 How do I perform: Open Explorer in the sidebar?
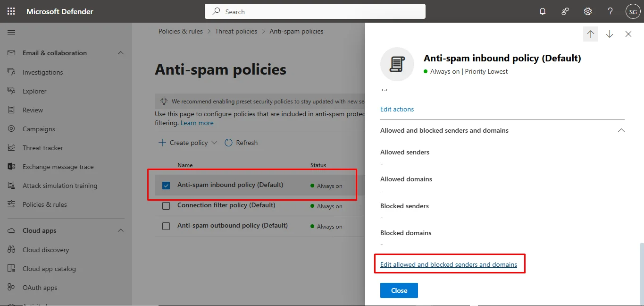click(x=34, y=91)
